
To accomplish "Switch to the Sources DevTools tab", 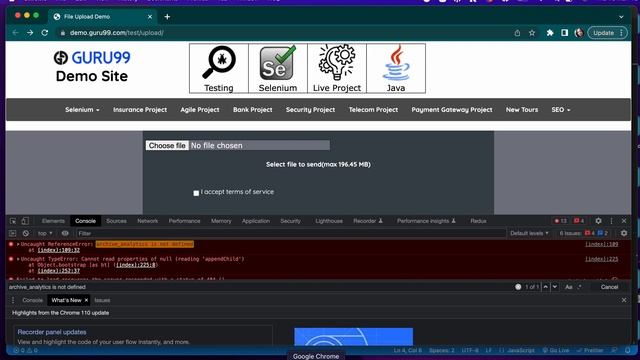I will point(116,221).
